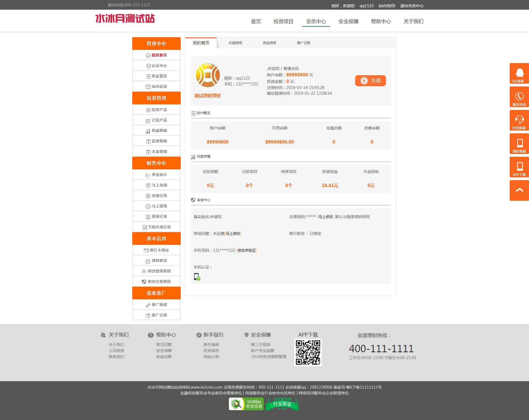The image size is (529, 420).
Task: Open 关于我们 in the main navigation
Action: click(x=414, y=21)
